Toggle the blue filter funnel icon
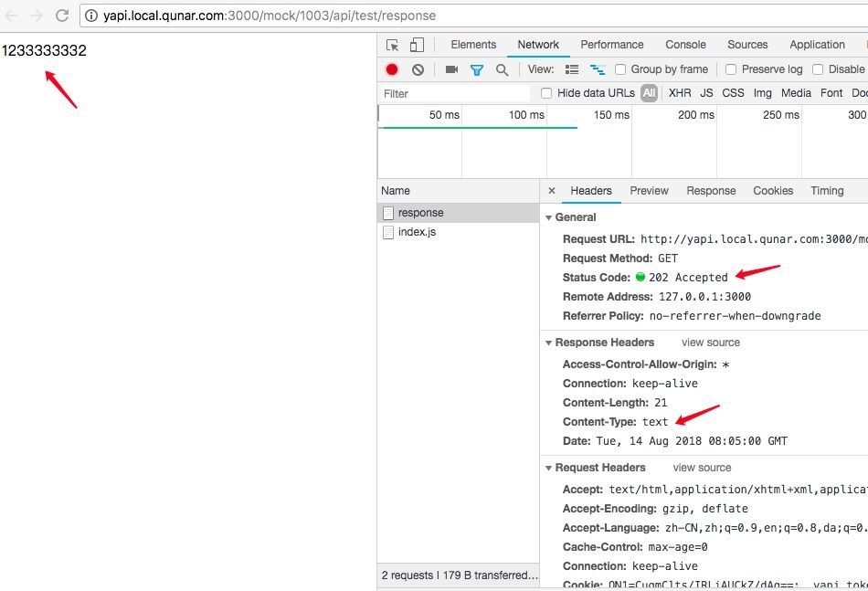The height and width of the screenshot is (591, 868). click(477, 69)
